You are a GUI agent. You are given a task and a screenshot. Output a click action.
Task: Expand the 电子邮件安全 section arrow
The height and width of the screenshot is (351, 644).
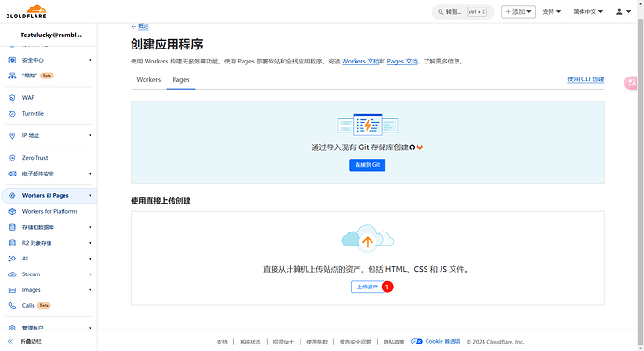point(90,174)
